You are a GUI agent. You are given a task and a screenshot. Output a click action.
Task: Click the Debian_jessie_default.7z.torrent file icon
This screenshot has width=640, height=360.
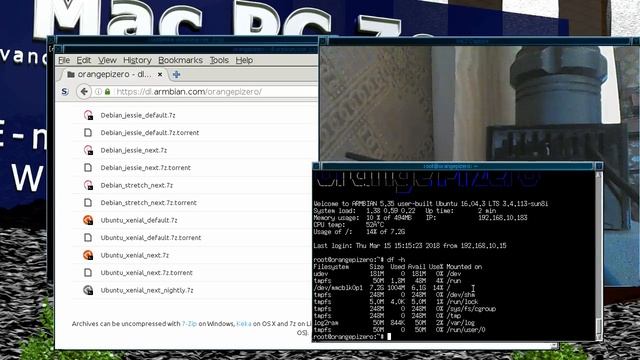tap(88, 133)
